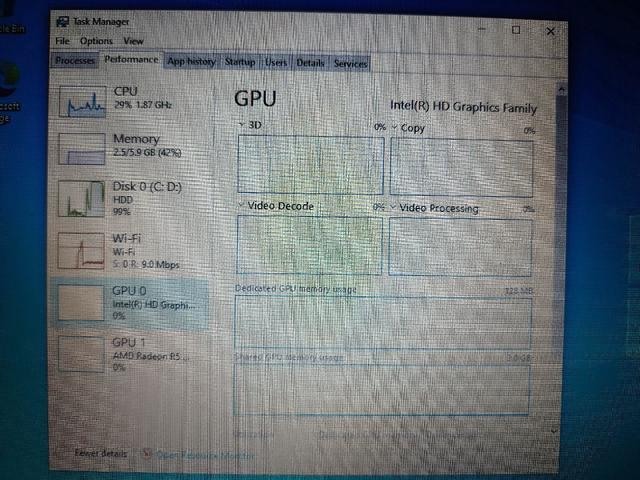Click the scrollbar down arrow

(x=554, y=431)
